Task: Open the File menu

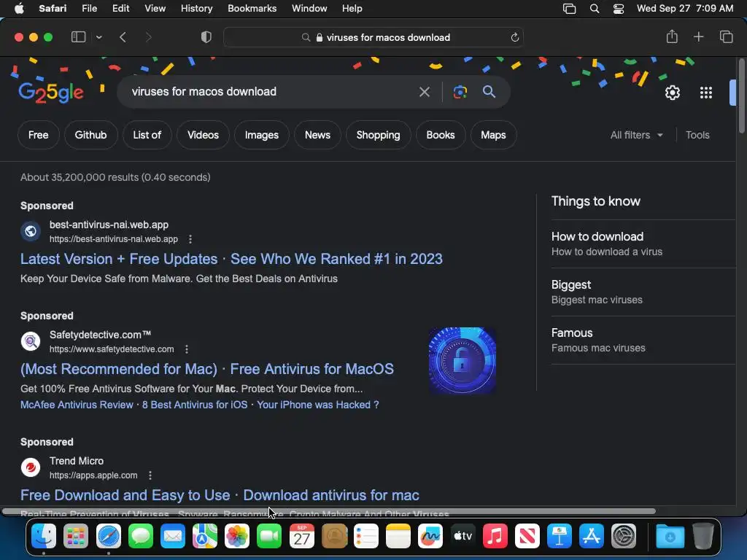Action: (x=89, y=9)
